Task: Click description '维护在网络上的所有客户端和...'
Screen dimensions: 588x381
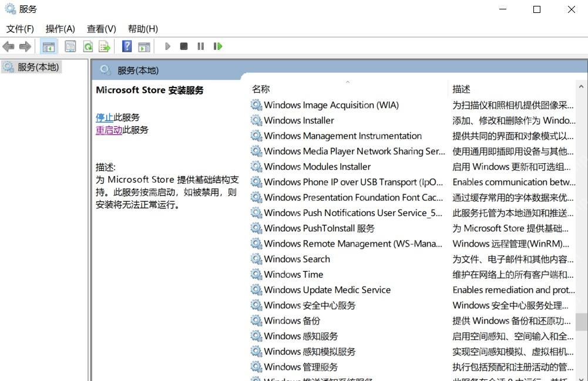Action: pyautogui.click(x=513, y=274)
